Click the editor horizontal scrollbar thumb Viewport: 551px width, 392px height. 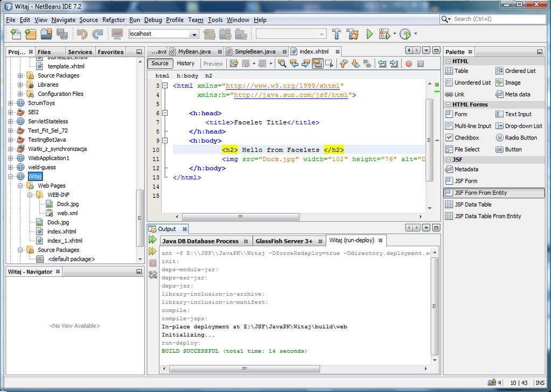pos(241,217)
